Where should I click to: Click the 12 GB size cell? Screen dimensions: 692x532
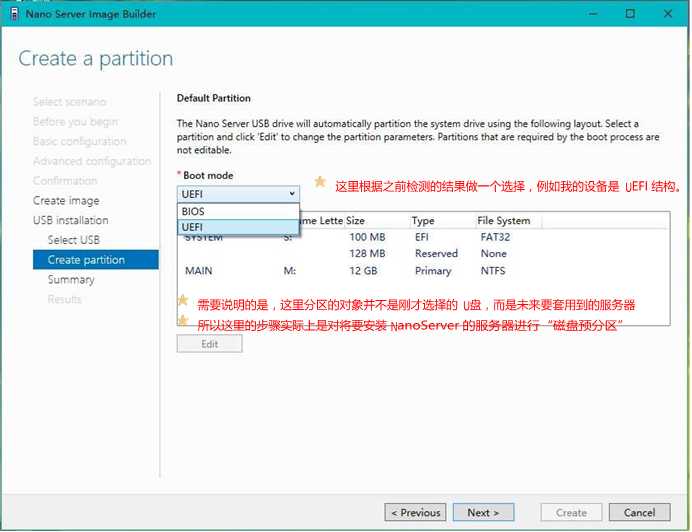coord(363,271)
